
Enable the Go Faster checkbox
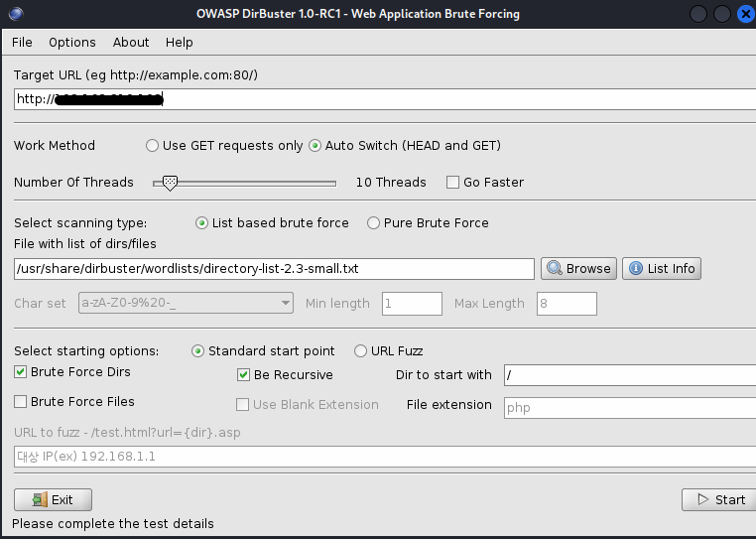click(453, 183)
